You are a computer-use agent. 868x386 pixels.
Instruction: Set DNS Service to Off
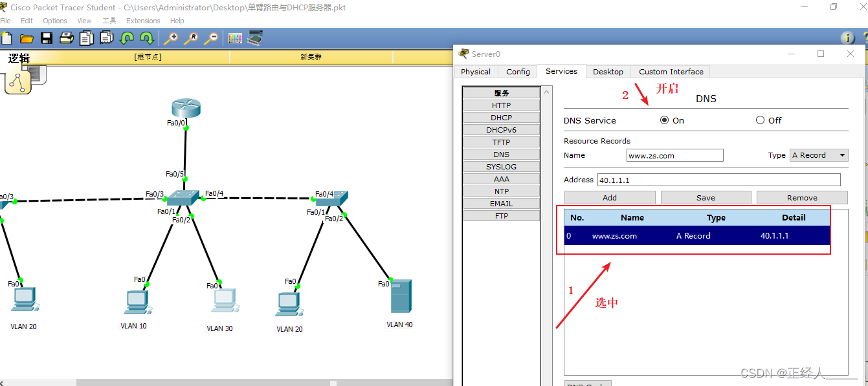coord(760,120)
